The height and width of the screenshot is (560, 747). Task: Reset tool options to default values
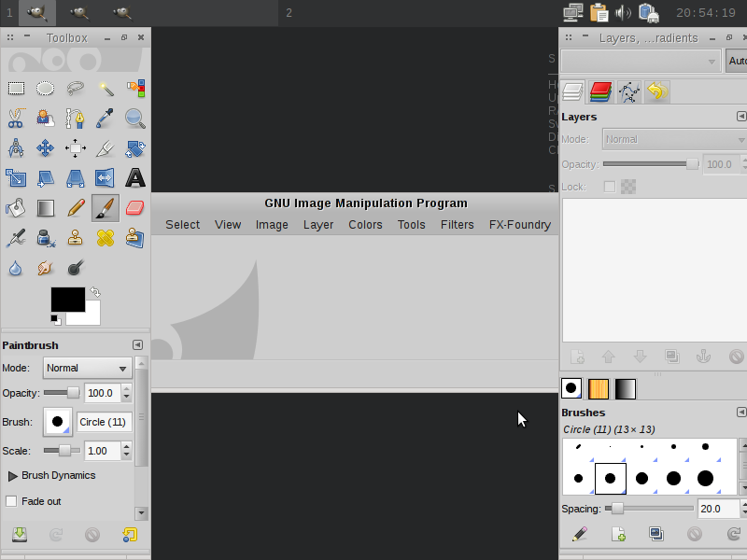(130, 535)
